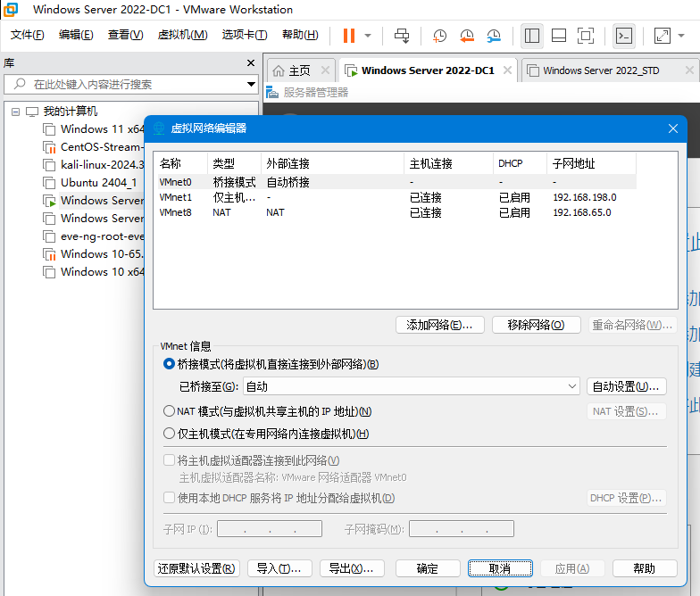Image resolution: width=700 pixels, height=596 pixels.
Task: Open the 查看(V) menu
Action: (125, 35)
